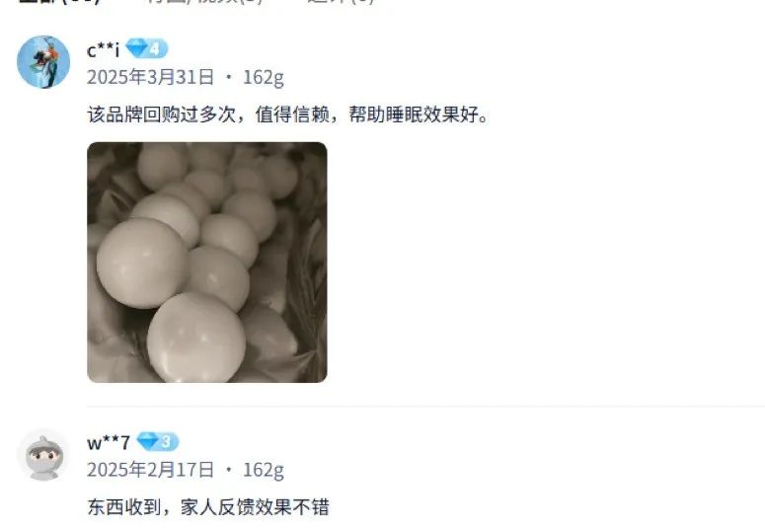Click the phrase 该品牌回购过多次
Screen dimensions: 765x532
[162, 114]
